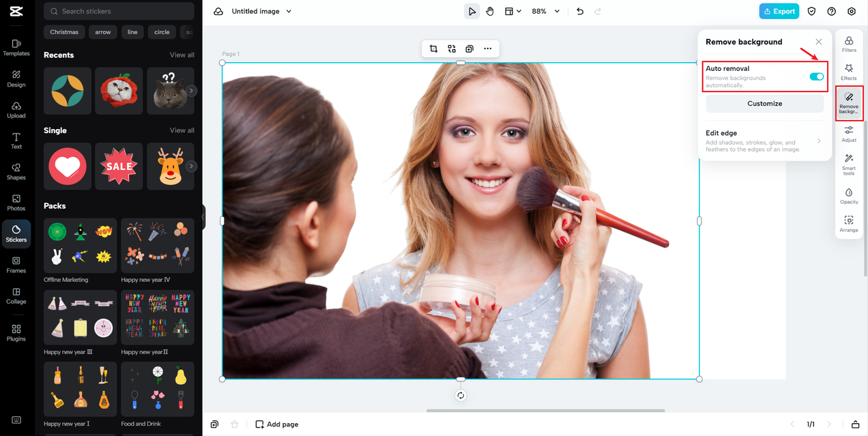View all Single stickers
Image resolution: width=868 pixels, height=436 pixels.
[182, 130]
